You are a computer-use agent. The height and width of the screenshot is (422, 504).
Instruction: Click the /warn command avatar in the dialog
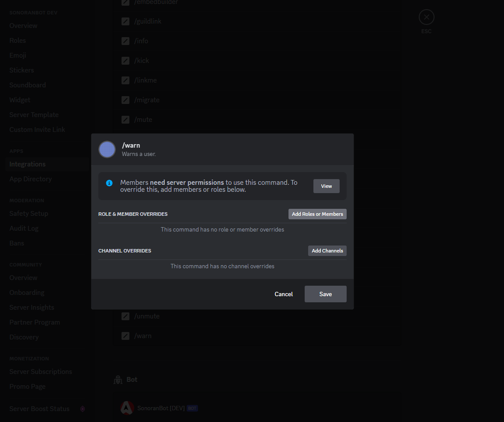(x=107, y=149)
